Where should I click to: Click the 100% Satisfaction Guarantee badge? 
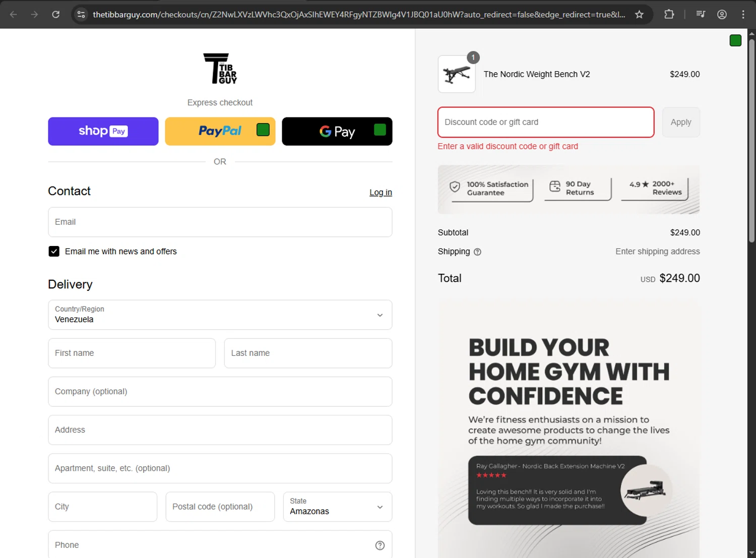click(x=490, y=189)
